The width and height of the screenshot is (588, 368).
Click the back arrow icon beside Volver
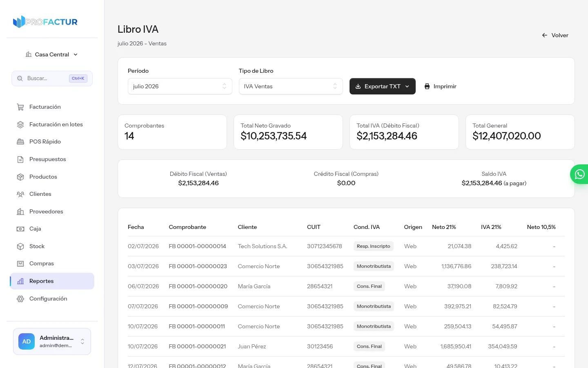point(545,35)
